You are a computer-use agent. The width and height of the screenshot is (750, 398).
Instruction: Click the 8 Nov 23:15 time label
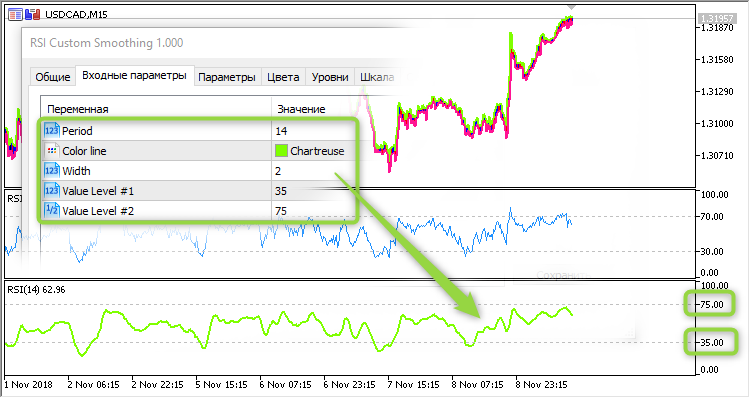click(x=541, y=385)
